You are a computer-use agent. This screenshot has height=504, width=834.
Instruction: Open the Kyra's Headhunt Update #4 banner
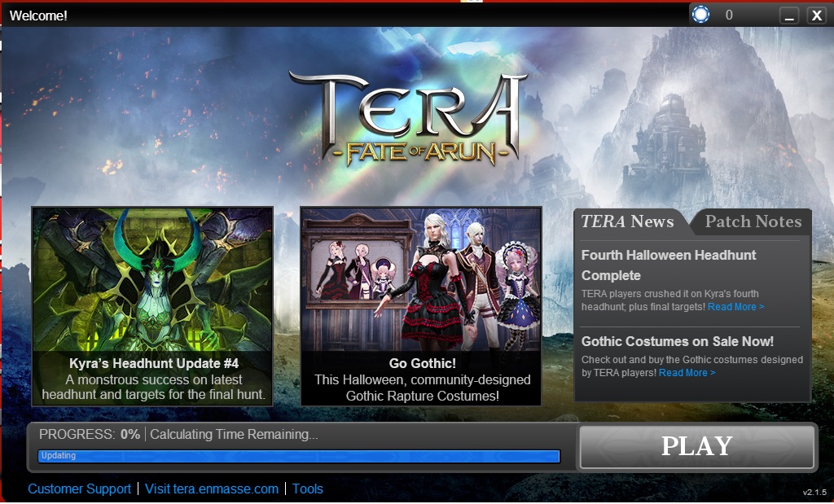152,306
